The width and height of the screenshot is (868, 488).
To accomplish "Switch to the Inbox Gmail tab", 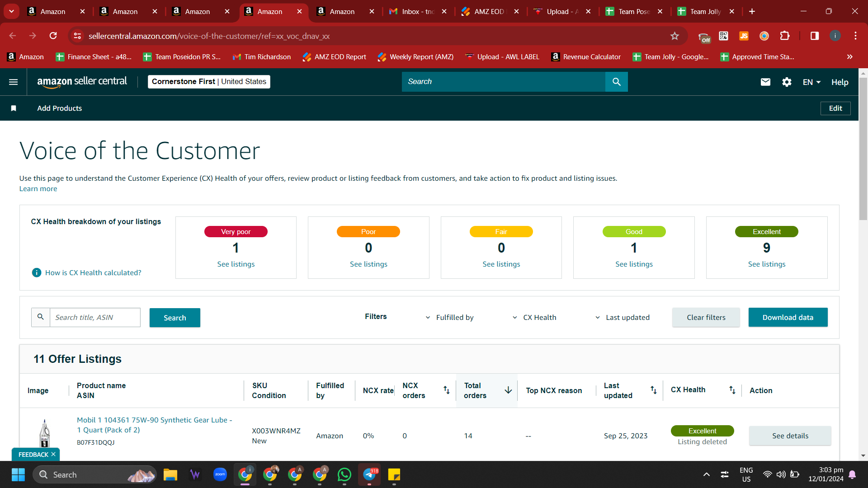I will coord(418,11).
